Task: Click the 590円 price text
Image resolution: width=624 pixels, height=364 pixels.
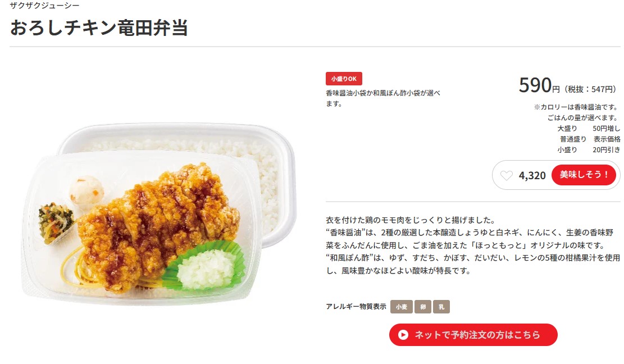Action: pyautogui.click(x=539, y=85)
